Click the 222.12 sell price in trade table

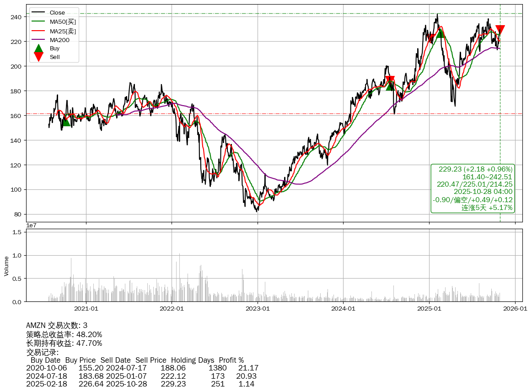173,376
